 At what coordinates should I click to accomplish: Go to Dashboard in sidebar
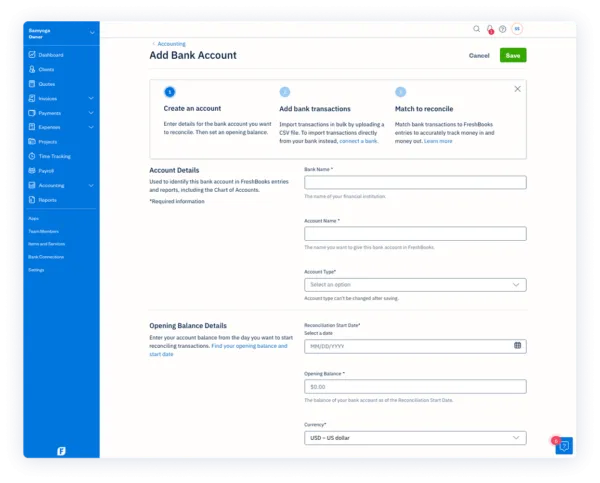point(51,54)
